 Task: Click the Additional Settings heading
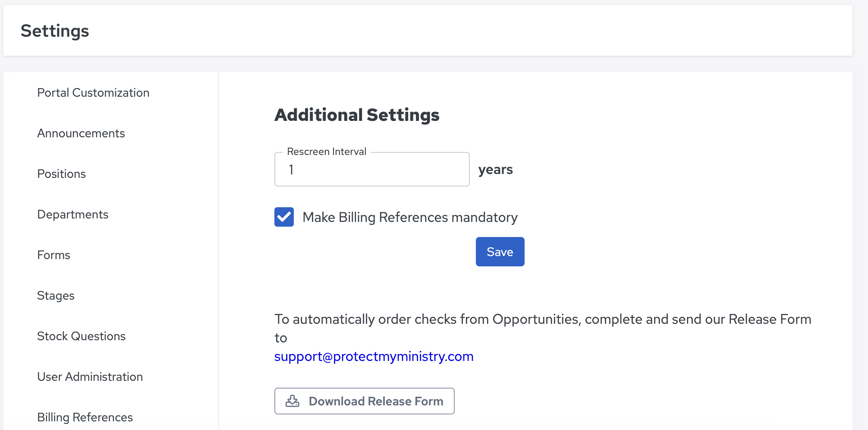[357, 115]
